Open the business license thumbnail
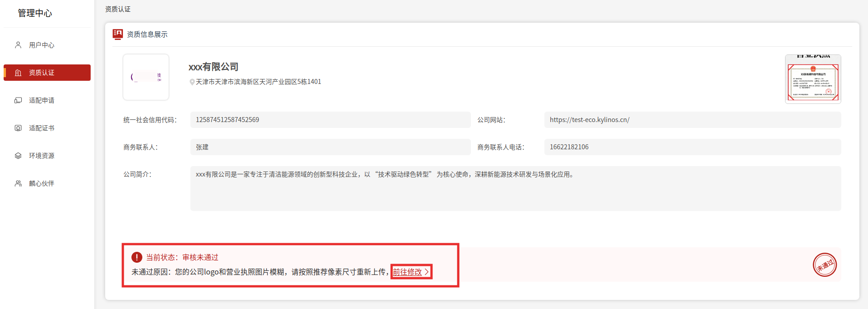868x309 pixels. coord(813,79)
